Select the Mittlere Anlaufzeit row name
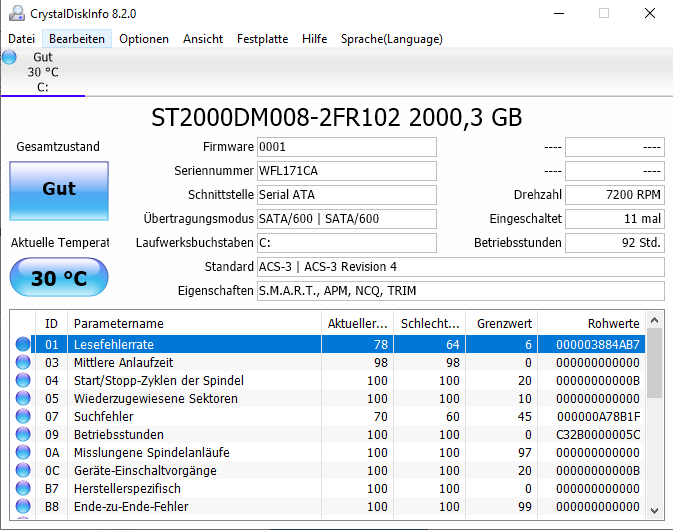The image size is (673, 530). (x=123, y=363)
